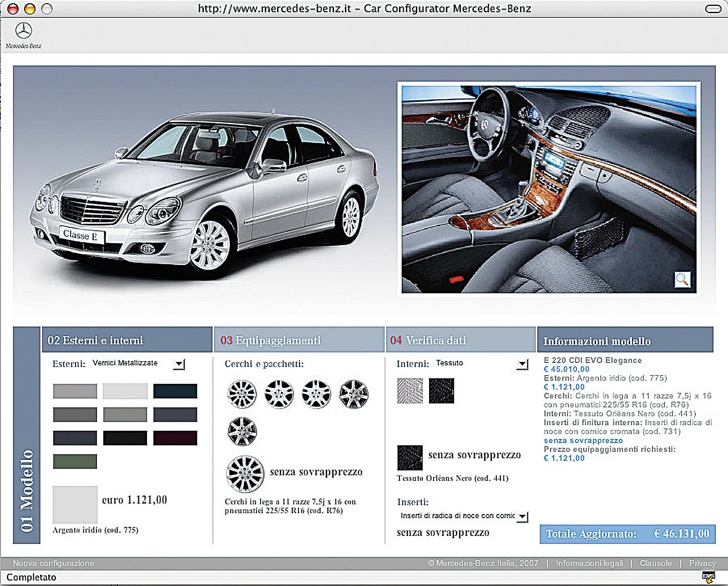Viewport: 728px width, 586px height.
Task: Click the Mercedes-Benz star logo
Action: (x=24, y=31)
